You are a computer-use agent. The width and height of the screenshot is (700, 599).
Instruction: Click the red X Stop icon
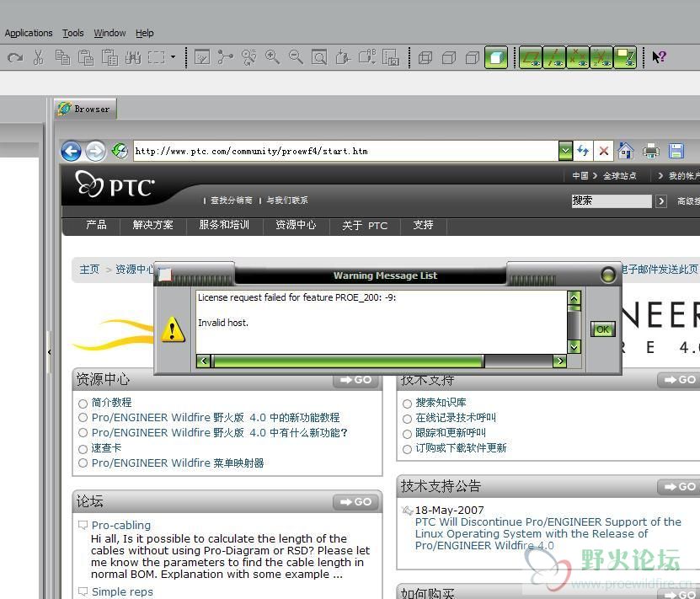604,151
